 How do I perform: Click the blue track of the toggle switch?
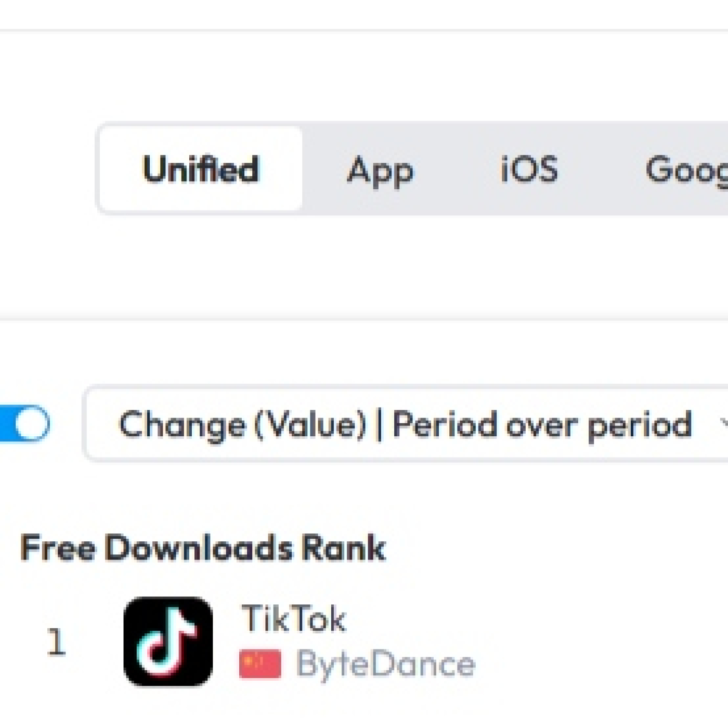[7, 424]
